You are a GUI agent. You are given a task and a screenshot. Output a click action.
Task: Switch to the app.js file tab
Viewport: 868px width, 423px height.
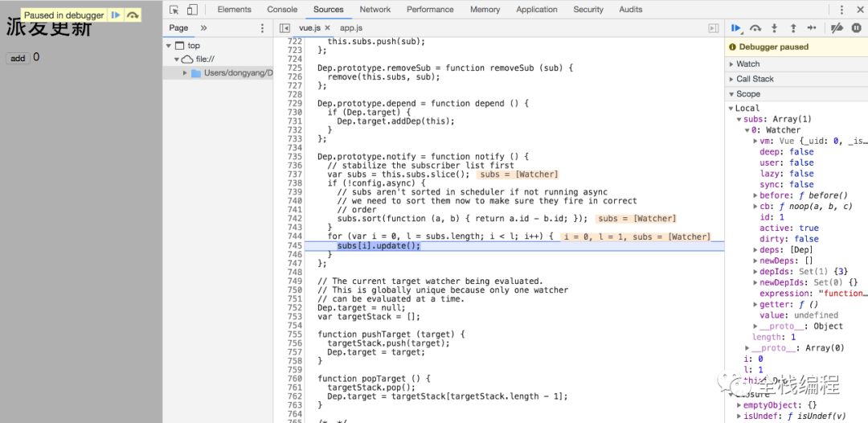[x=351, y=27]
